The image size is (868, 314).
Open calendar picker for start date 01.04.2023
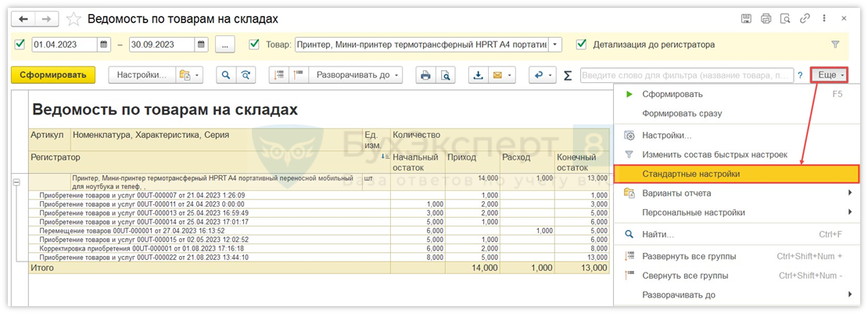point(104,45)
